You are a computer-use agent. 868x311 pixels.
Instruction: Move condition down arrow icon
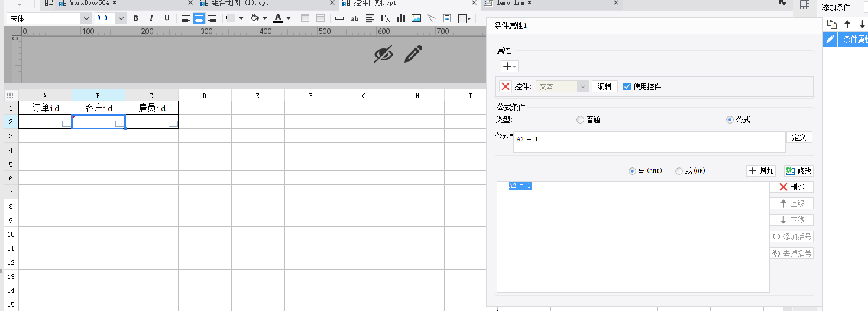(x=862, y=24)
